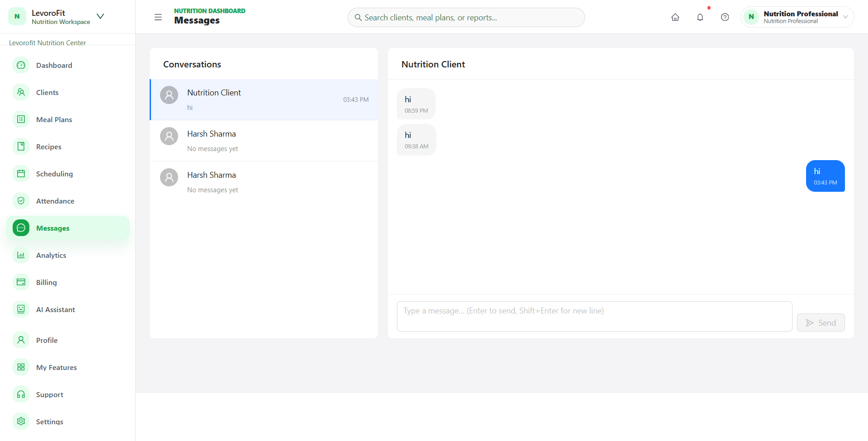The height and width of the screenshot is (441, 868).
Task: Click the My Features grid icon
Action: point(21,367)
